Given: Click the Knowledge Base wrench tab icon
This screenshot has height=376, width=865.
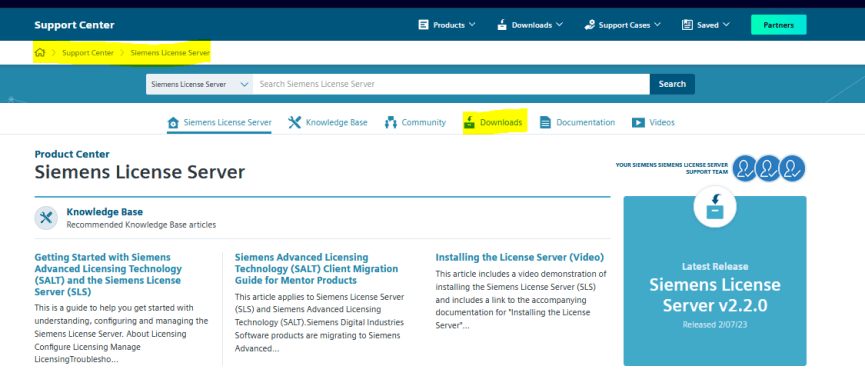Looking at the screenshot, I should click(295, 122).
